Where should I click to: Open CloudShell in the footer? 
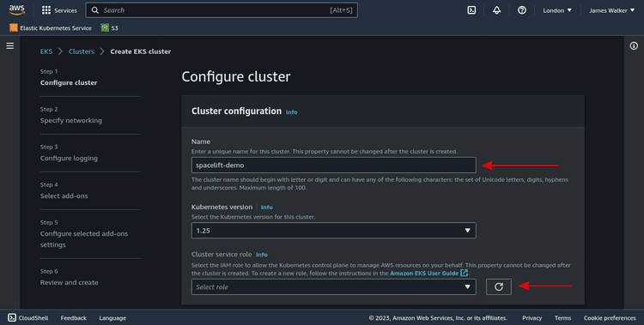[28, 317]
